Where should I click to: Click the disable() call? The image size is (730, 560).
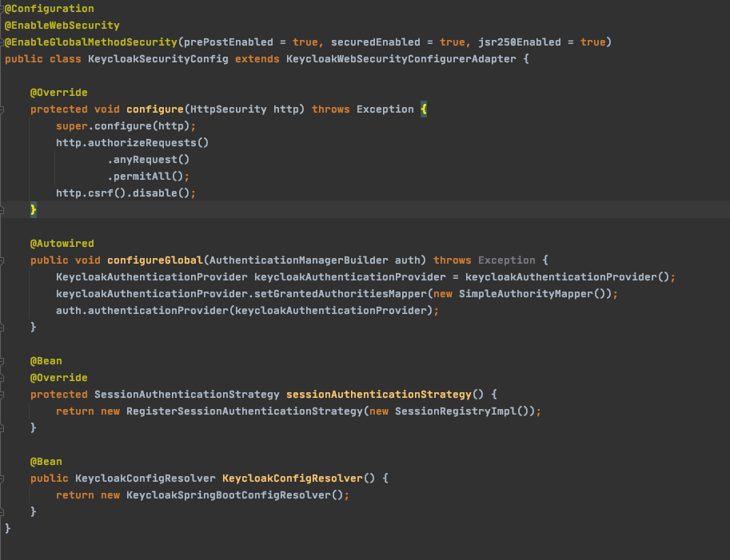[161, 193]
